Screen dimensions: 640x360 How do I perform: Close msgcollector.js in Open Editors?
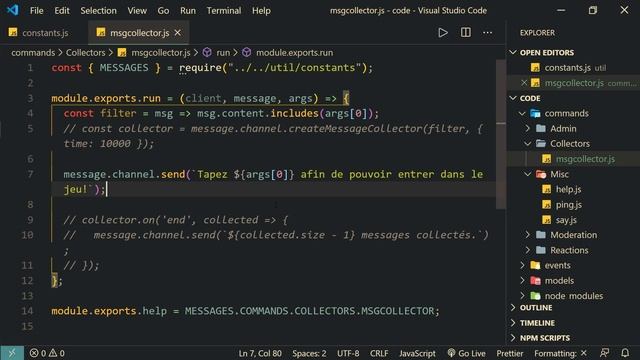click(x=524, y=83)
